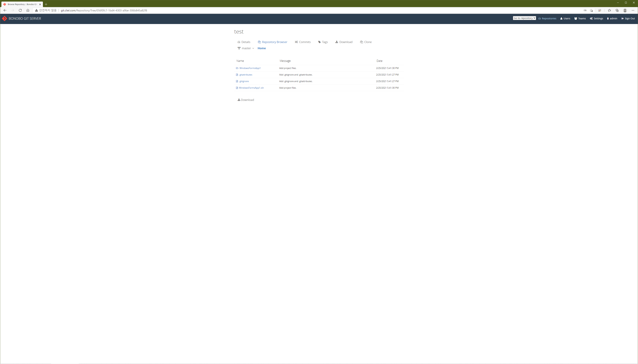Open the .gitignore file

[244, 81]
